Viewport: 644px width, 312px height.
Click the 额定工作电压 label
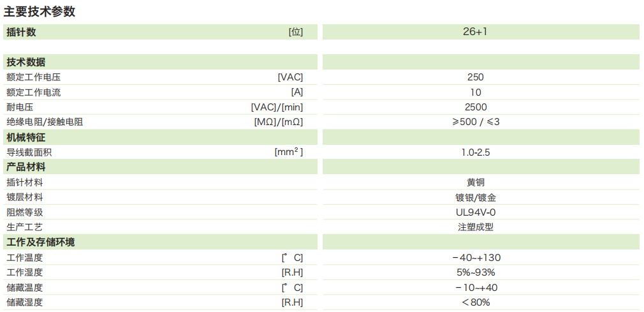click(34, 77)
